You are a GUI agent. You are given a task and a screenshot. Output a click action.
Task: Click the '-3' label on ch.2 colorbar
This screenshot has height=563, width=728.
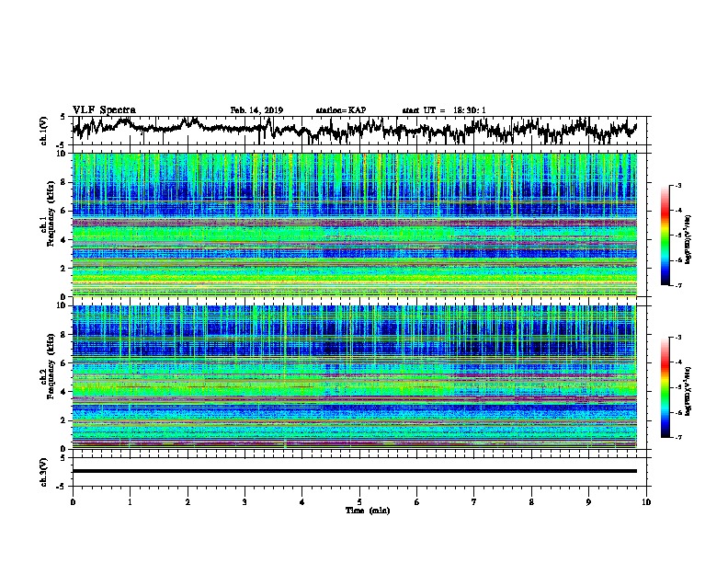[x=677, y=338]
